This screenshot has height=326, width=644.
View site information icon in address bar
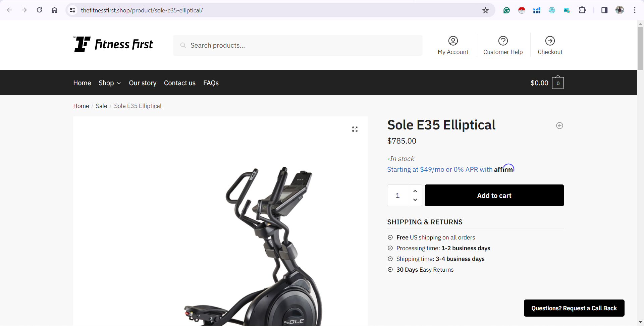point(72,10)
